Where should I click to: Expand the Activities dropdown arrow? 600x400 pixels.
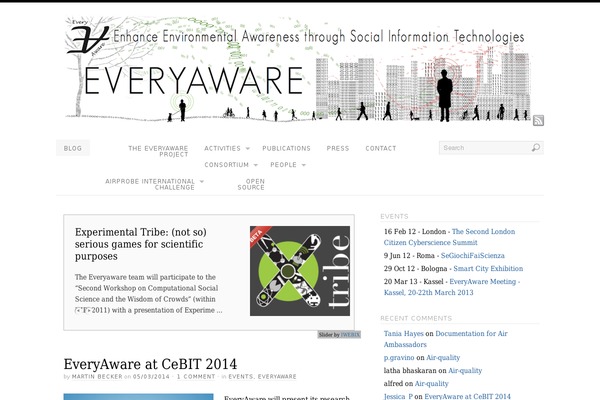(x=248, y=149)
